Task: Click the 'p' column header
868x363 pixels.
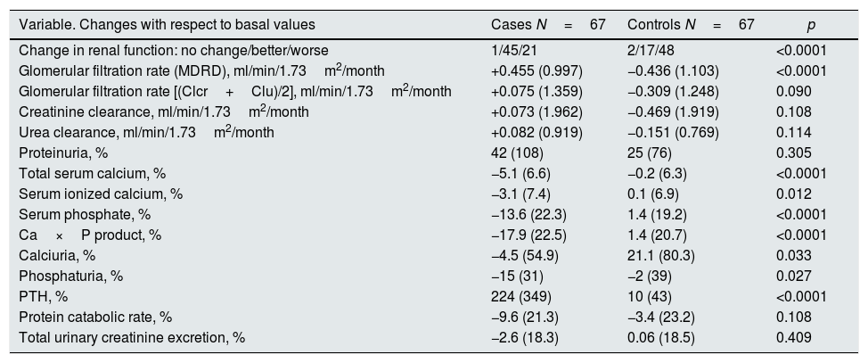Action: click(x=810, y=25)
